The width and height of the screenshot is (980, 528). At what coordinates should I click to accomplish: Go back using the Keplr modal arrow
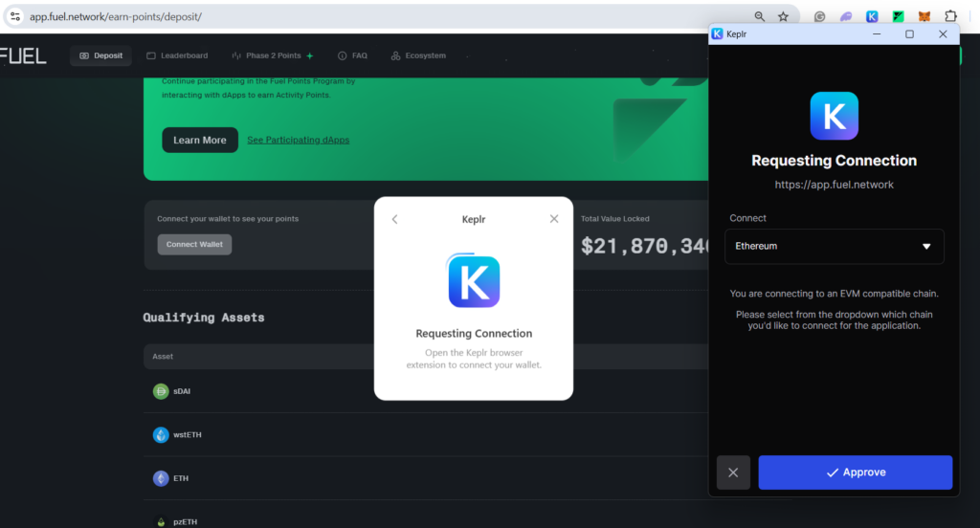(394, 219)
